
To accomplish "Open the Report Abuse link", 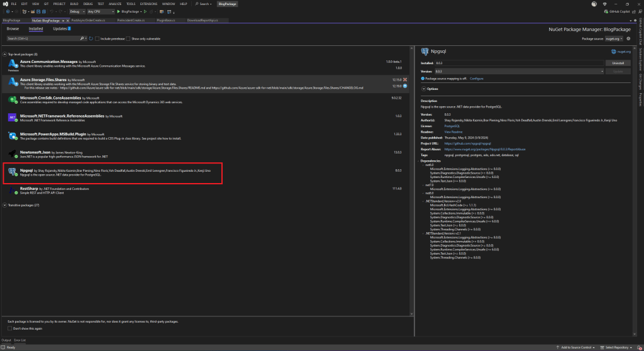I will (485, 149).
